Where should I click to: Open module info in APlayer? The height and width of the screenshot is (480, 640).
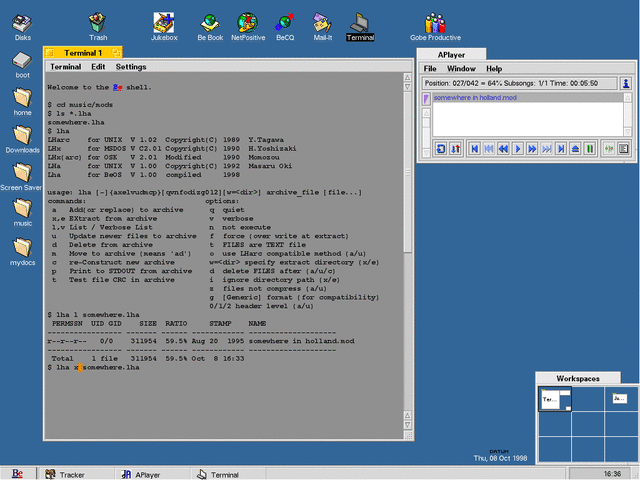625,83
